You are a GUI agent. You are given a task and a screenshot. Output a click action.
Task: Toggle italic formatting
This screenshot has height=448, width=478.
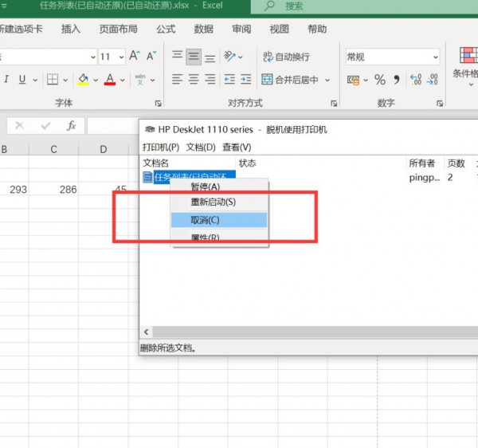(6, 79)
